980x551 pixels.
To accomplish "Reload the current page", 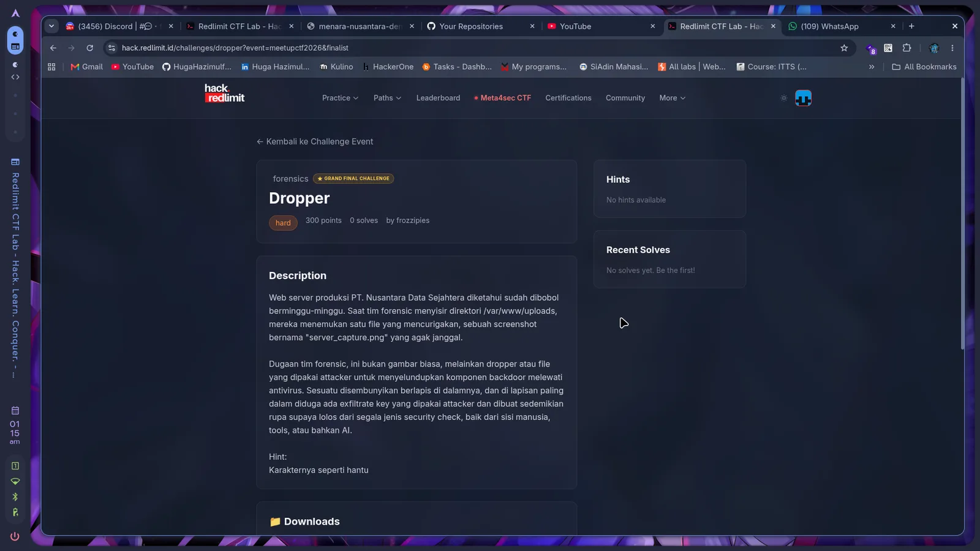I will (90, 48).
